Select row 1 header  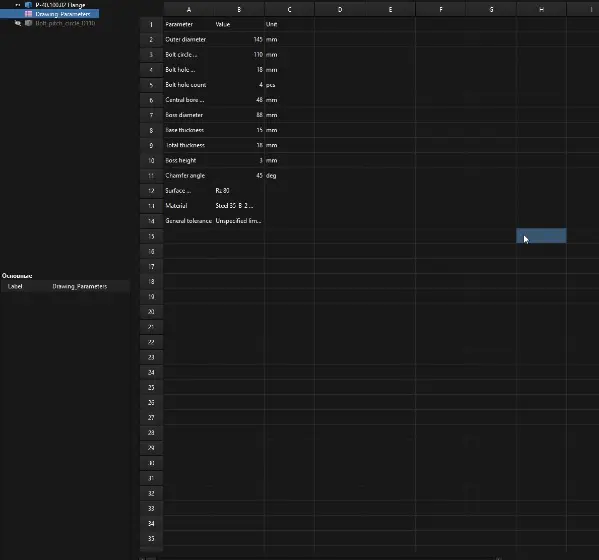(x=151, y=24)
